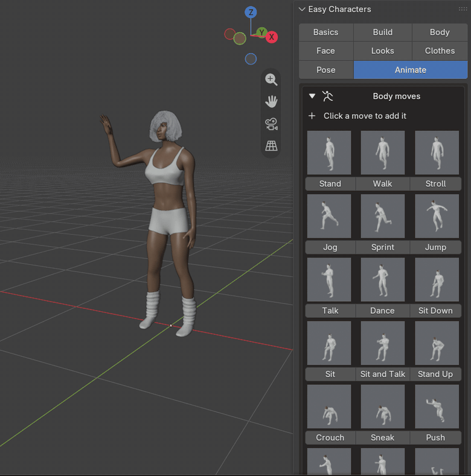Image resolution: width=471 pixels, height=476 pixels.
Task: Toggle the camera view icon
Action: click(x=271, y=124)
